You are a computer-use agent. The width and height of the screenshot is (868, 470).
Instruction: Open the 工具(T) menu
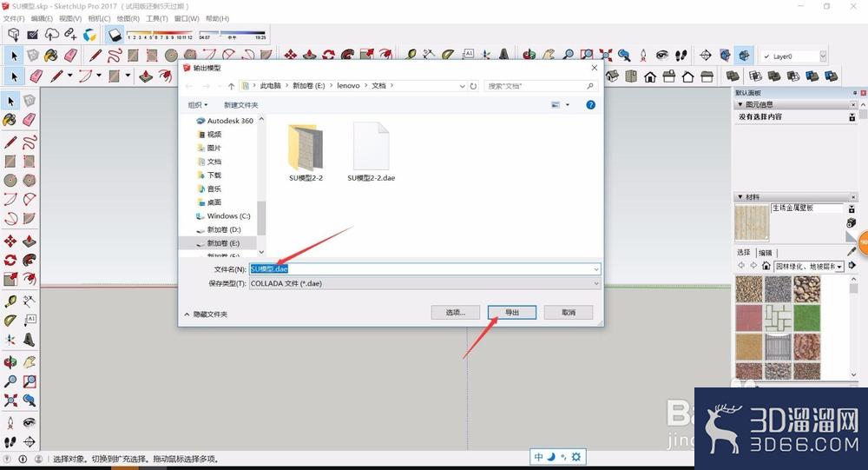pyautogui.click(x=156, y=18)
